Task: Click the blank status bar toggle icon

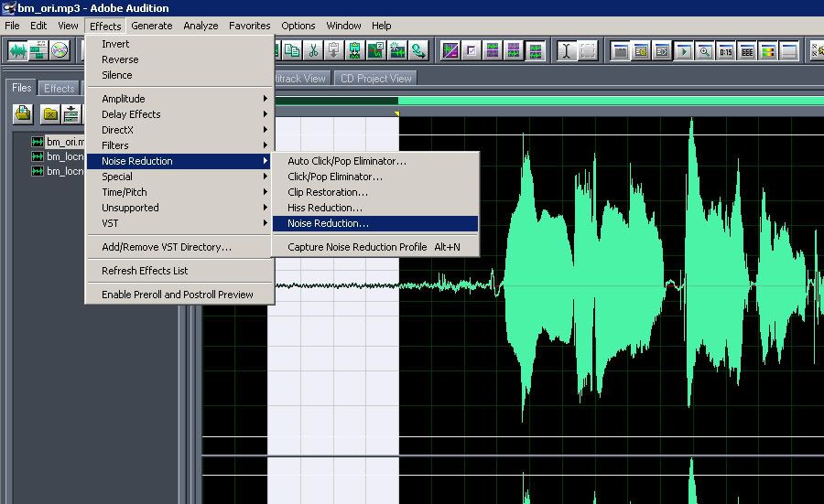Action: pyautogui.click(x=789, y=51)
